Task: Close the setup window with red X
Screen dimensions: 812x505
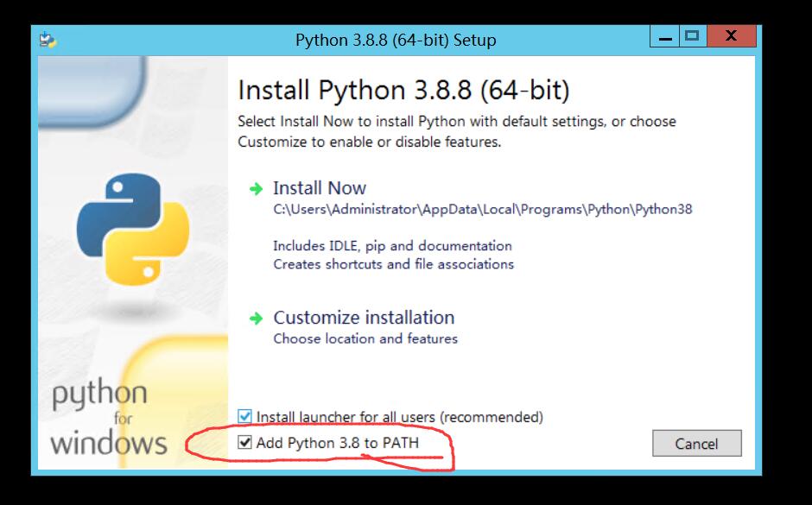Action: pos(731,36)
